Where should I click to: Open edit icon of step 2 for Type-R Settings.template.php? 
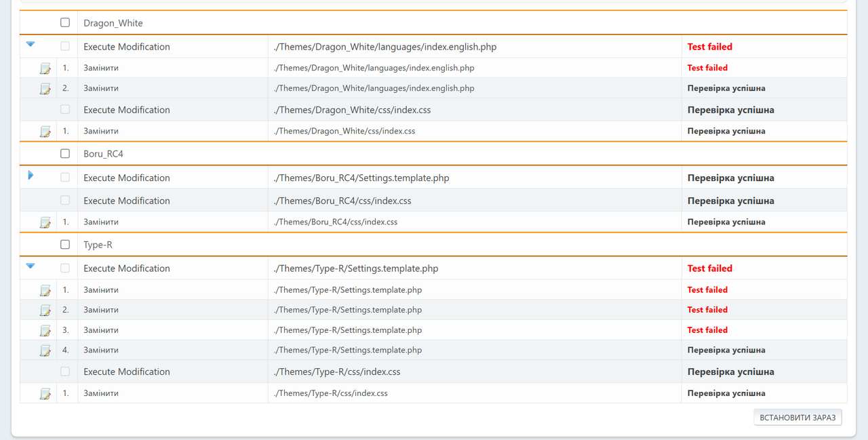[x=45, y=311]
